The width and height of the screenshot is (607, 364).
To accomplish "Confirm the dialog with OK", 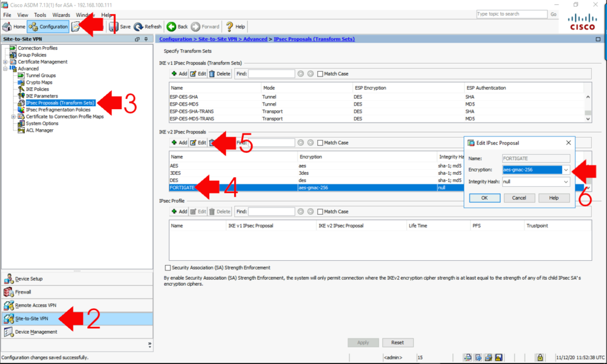I will 485,198.
